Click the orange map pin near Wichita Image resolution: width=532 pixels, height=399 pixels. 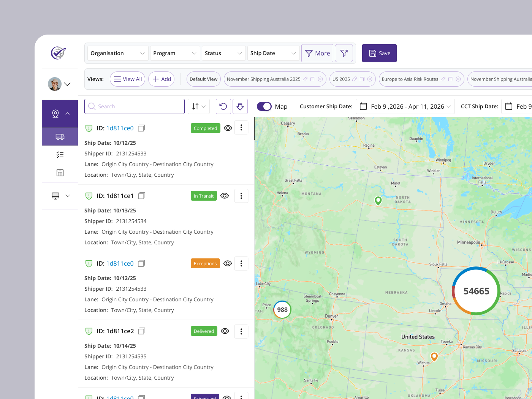pyautogui.click(x=434, y=357)
